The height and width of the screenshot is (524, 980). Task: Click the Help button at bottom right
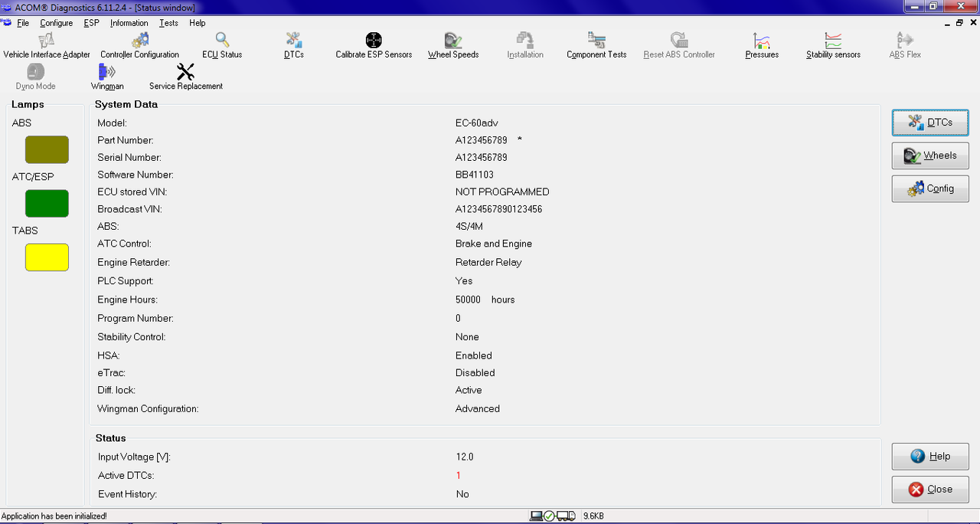coord(930,457)
